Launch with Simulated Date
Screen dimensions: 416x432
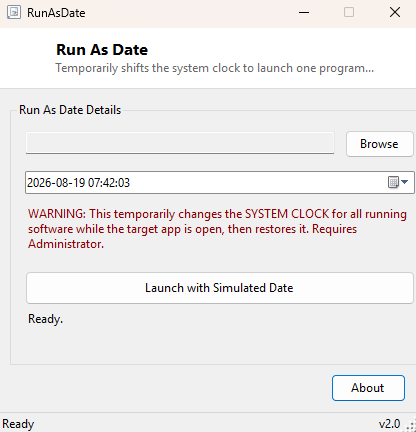220,288
